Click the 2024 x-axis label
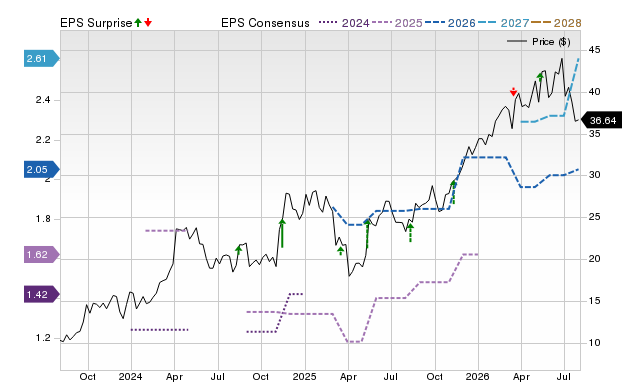Screen dimensions: 640x382 pyautogui.click(x=131, y=376)
